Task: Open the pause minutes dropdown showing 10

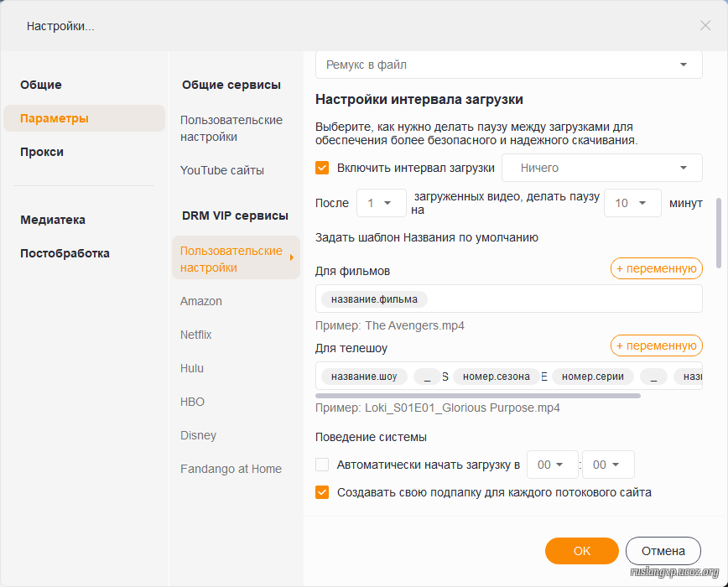Action: (632, 203)
